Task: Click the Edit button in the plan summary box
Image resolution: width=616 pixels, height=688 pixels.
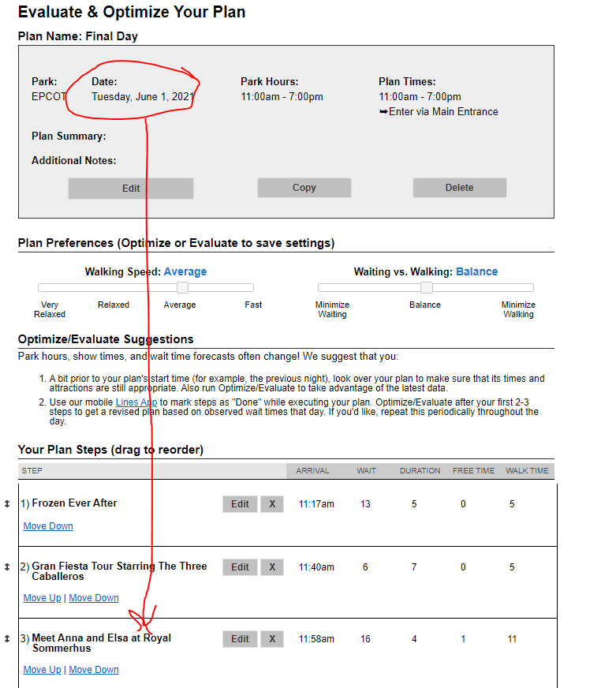Action: click(131, 189)
